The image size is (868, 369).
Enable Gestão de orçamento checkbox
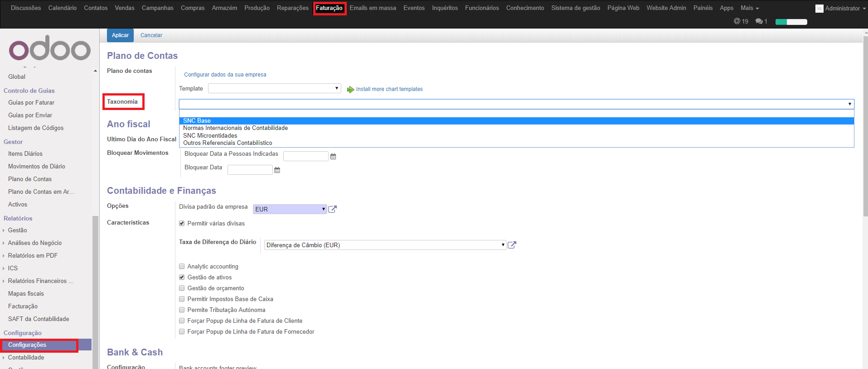click(x=182, y=288)
